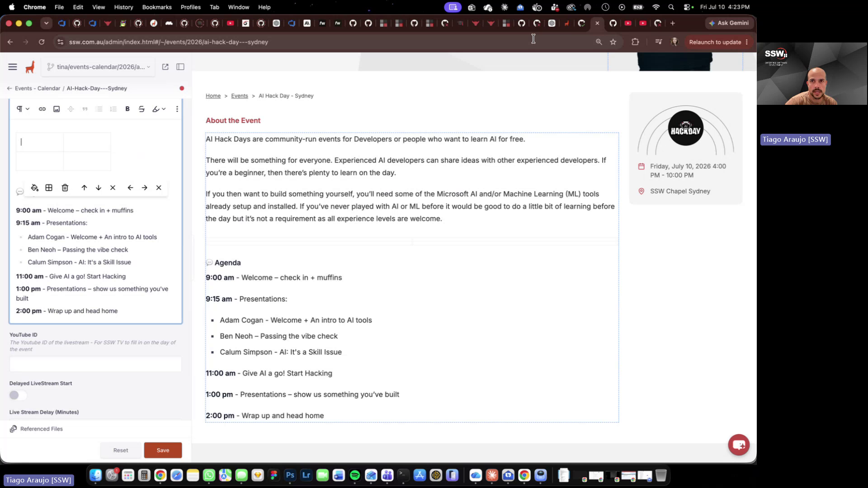Click the address bar URL
This screenshot has height=488, width=868.
(169, 42)
